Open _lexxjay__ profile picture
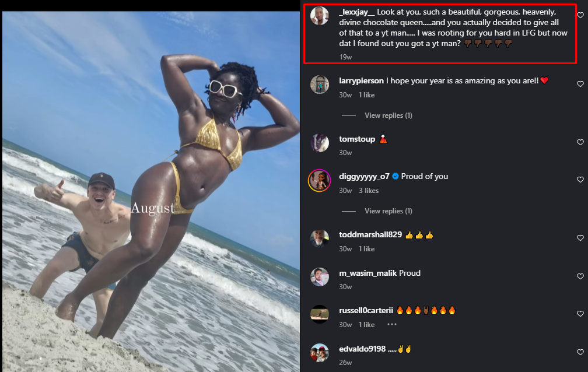 click(320, 16)
